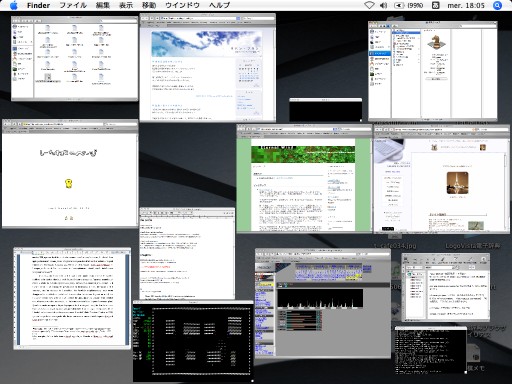Click the clock showing mer. 18:05
Screen dimensions: 512x384
(466, 5)
